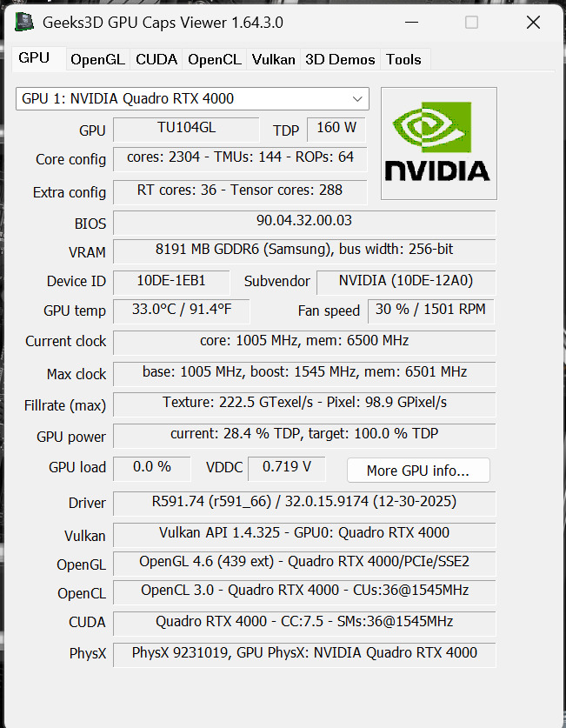Select the Driver version field

304,503
